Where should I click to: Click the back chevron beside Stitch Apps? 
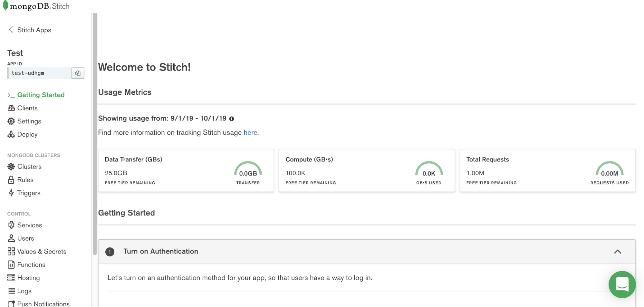11,30
